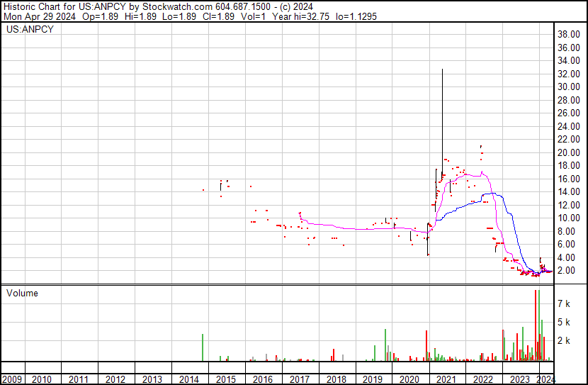The height and width of the screenshot is (385, 588).
Task: Click the 12.00 price axis label
Action: 569,205
